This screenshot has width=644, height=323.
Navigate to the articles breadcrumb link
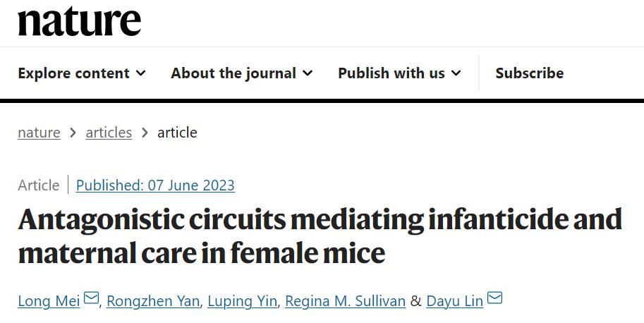point(109,133)
